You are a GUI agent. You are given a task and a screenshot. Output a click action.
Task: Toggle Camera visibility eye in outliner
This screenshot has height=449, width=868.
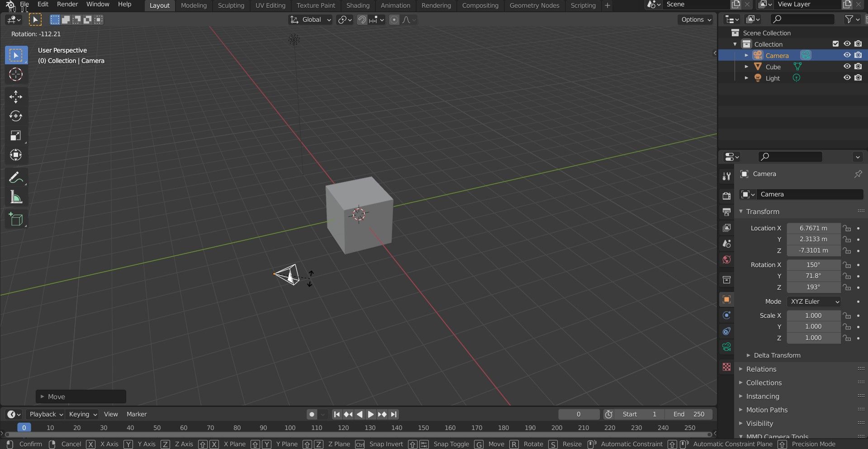pyautogui.click(x=847, y=55)
